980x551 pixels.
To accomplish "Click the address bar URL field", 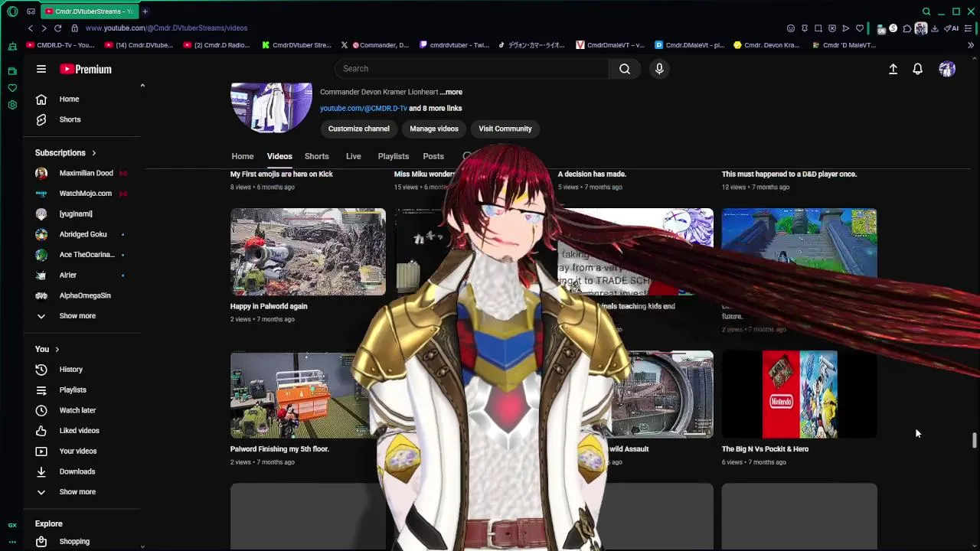I will 166,28.
